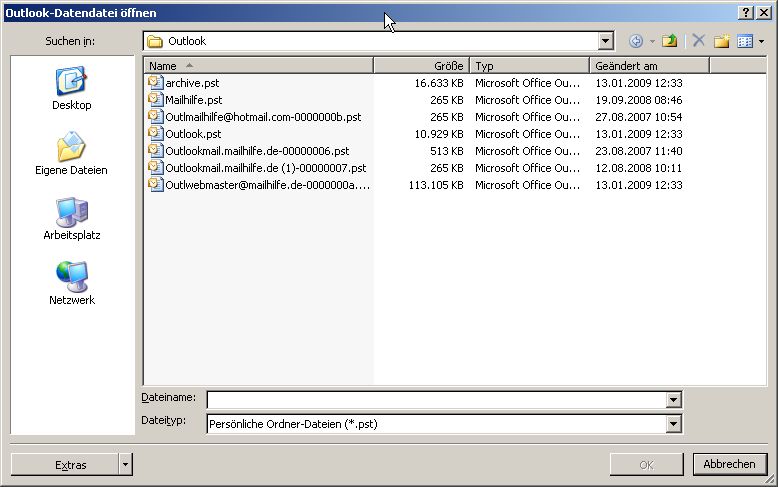Viewport: 778px width, 487px height.
Task: Click date 12.08.2008 10:11
Action: [639, 168]
